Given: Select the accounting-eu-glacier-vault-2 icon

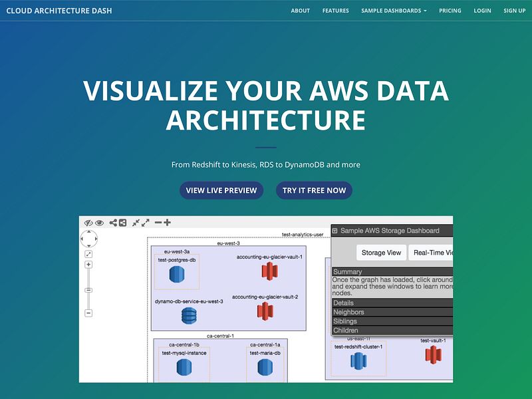Looking at the screenshot, I should [265, 311].
